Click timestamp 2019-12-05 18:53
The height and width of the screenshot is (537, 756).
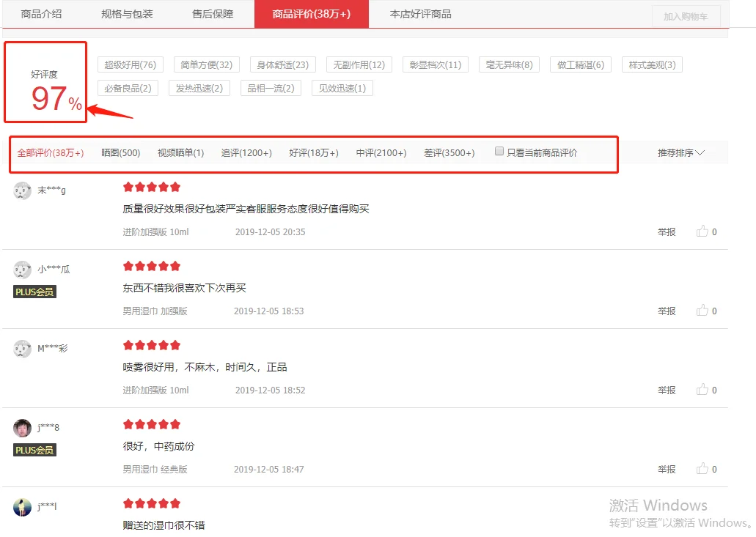(x=269, y=311)
